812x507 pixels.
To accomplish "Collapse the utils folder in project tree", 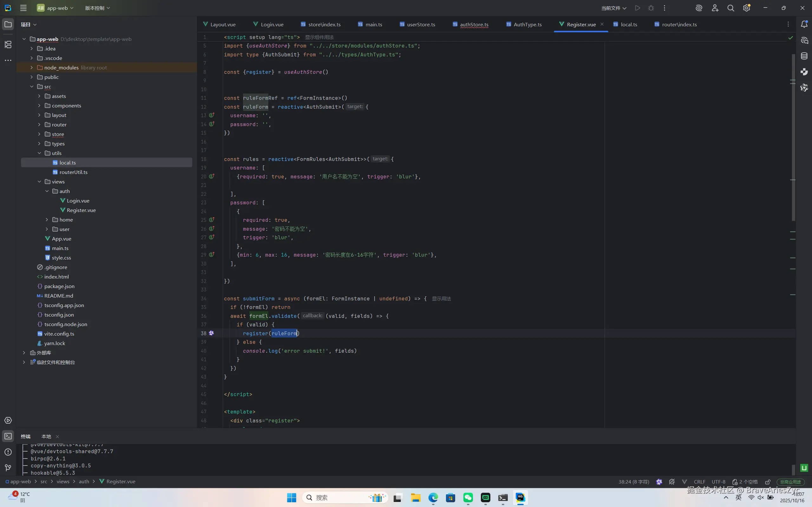I will (x=39, y=153).
